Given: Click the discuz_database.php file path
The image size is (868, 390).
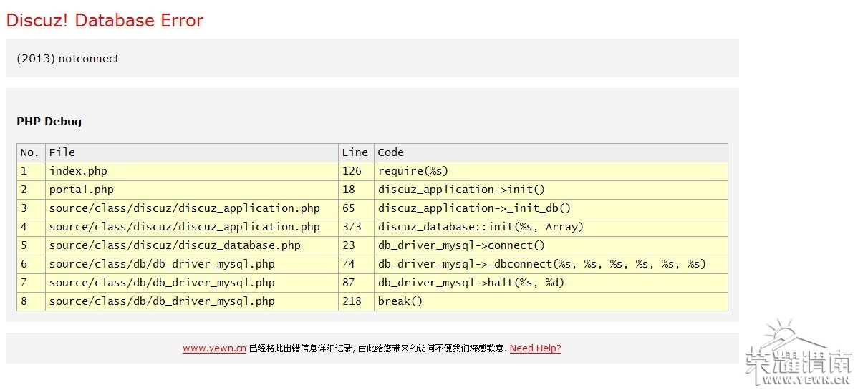Looking at the screenshot, I should coord(175,245).
